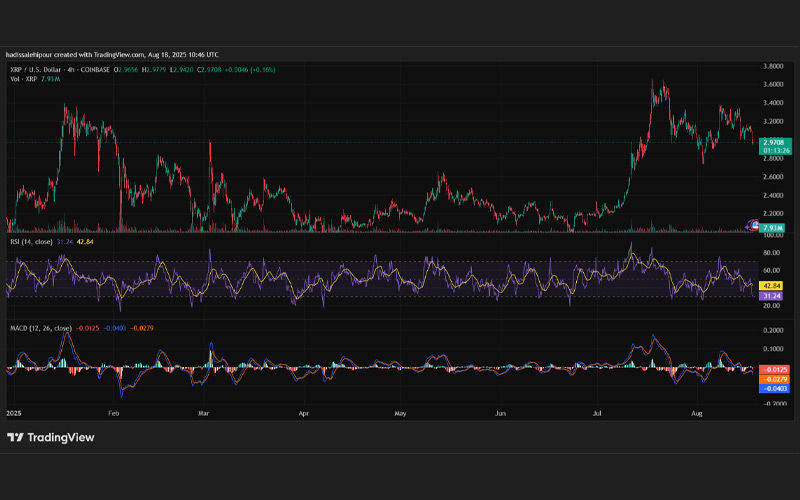Click the MACD 0.2000 axis label
Screen dimensions: 800x500
(773, 331)
